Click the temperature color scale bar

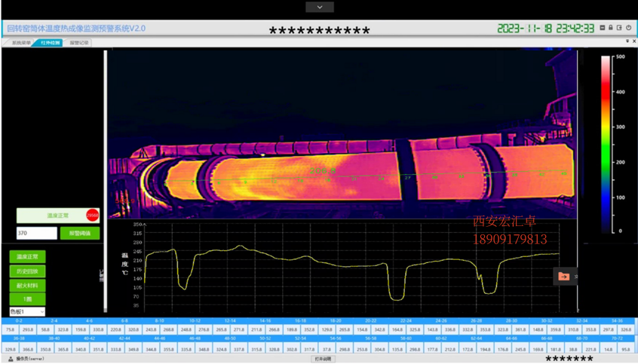pyautogui.click(x=606, y=145)
